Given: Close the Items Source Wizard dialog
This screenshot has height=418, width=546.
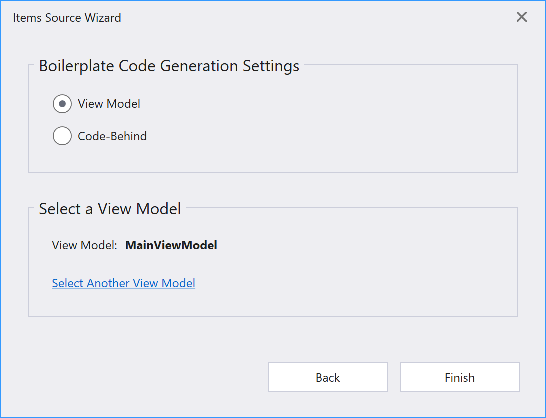Looking at the screenshot, I should (522, 17).
